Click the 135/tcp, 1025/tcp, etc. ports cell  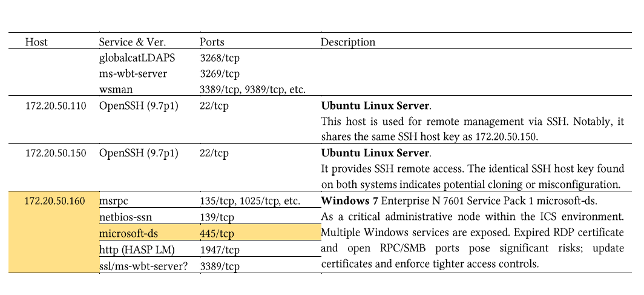point(251,202)
